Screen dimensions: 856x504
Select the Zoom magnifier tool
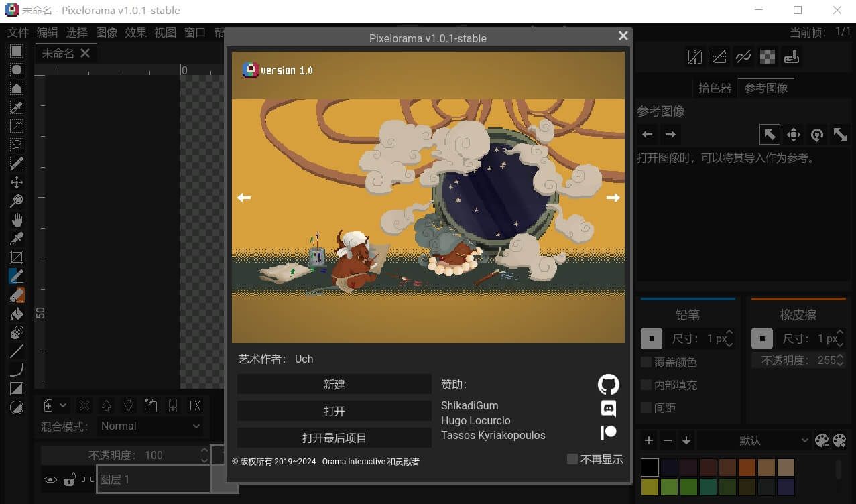[17, 201]
